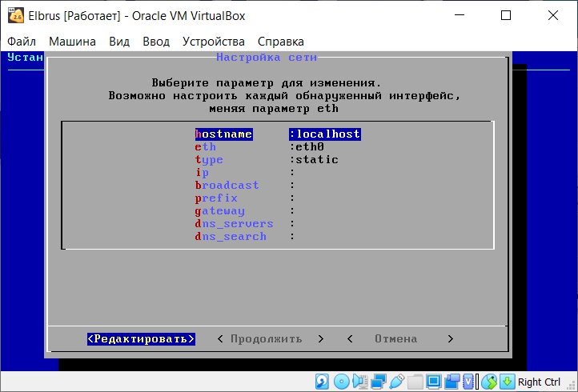Click the shared folders status icon
Screen dimensions: 578x392
tap(415, 382)
